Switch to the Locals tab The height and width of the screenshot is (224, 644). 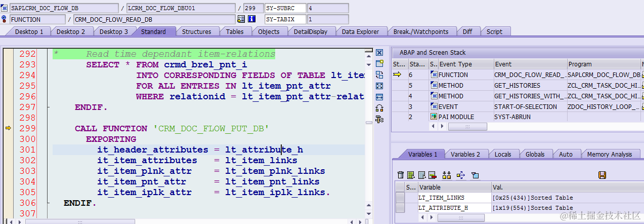pyautogui.click(x=503, y=154)
